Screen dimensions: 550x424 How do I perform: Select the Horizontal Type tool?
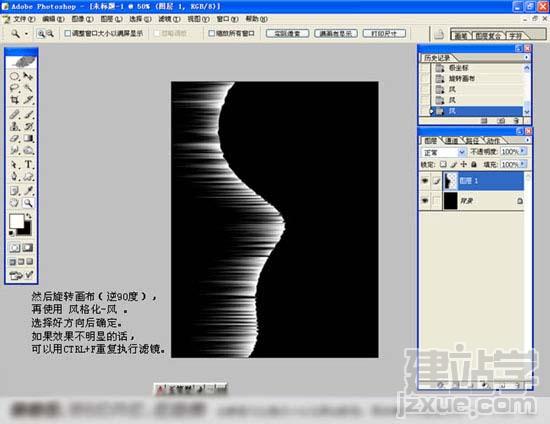pyautogui.click(x=28, y=164)
